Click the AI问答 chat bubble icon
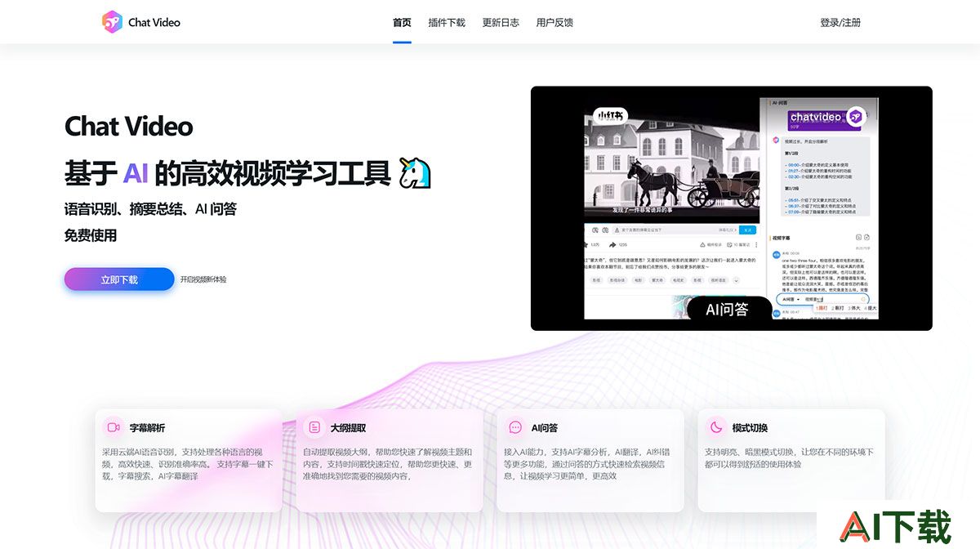The height and width of the screenshot is (549, 980). pos(515,427)
